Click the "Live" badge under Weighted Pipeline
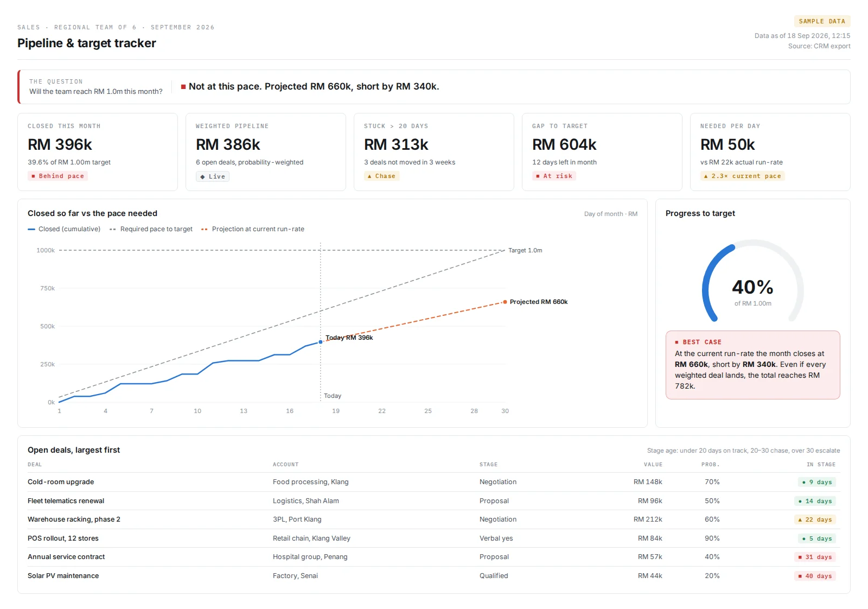Screen dimensions: 868x609 pyautogui.click(x=213, y=176)
